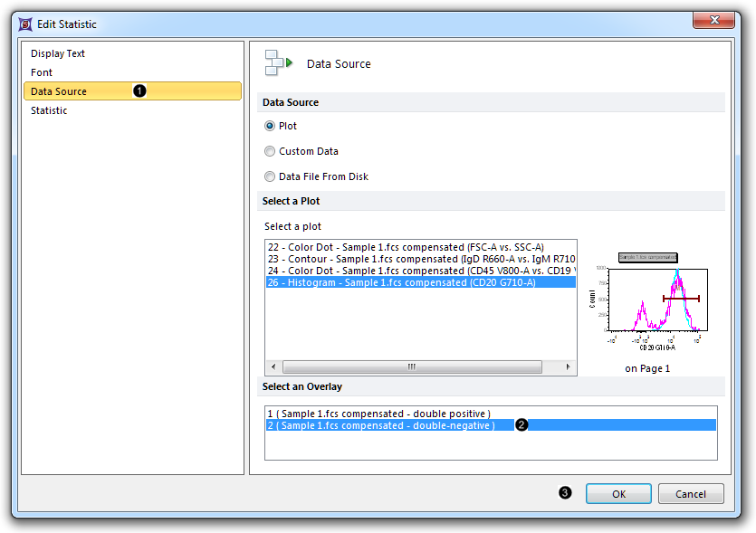Image resolution: width=756 pixels, height=533 pixels.
Task: Click the Edit Statistic app icon in title bar
Action: click(x=24, y=24)
